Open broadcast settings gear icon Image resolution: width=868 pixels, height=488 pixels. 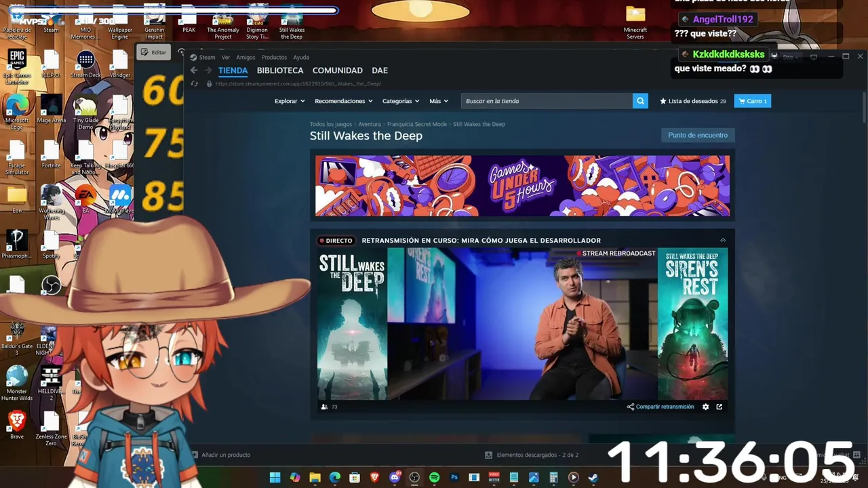[x=705, y=407]
